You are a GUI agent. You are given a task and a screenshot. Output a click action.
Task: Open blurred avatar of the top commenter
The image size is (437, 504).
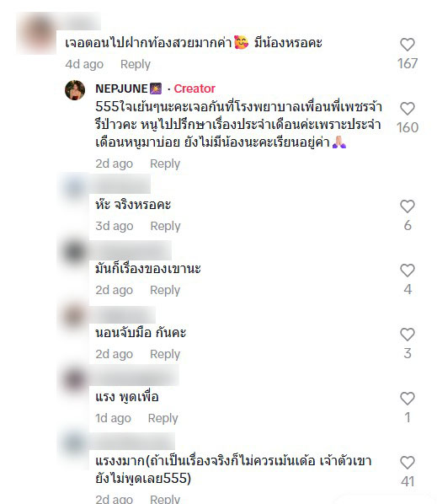coord(36,34)
